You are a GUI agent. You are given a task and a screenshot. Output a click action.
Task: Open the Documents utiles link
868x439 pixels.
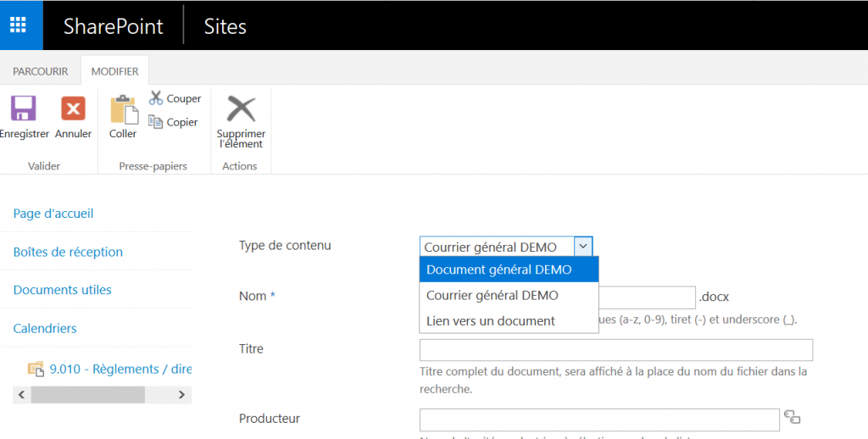[63, 290]
